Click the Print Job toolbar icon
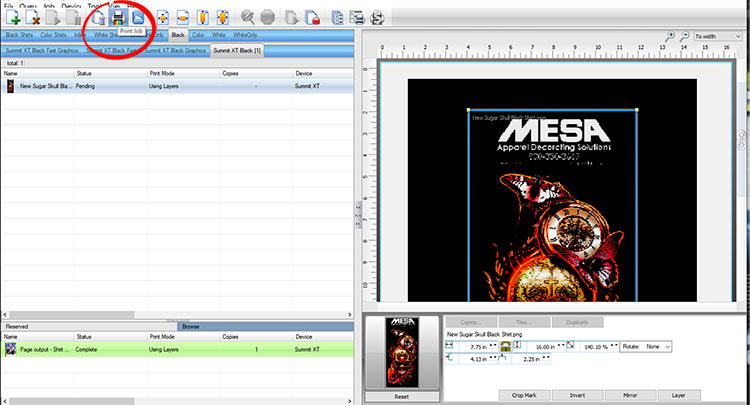750x405 pixels. point(117,17)
